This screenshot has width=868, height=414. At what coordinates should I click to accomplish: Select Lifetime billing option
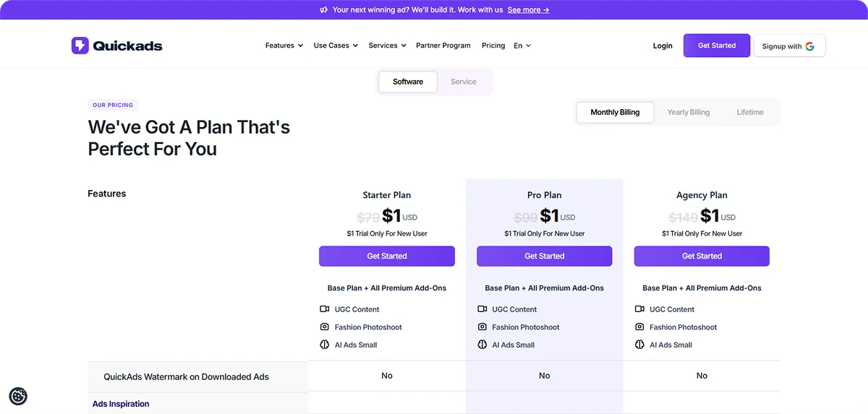tap(750, 112)
